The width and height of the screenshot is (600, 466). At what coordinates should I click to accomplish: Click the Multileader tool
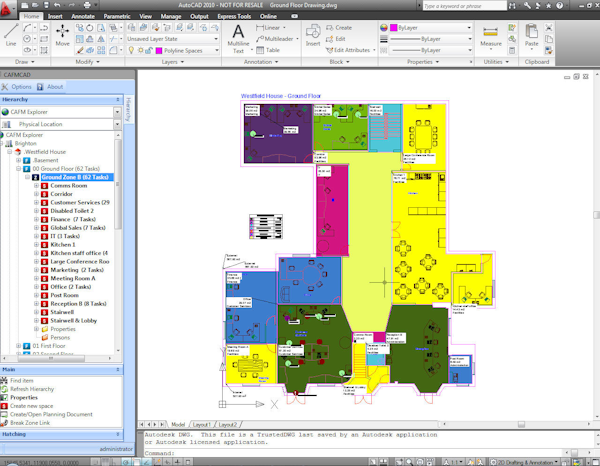point(277,39)
